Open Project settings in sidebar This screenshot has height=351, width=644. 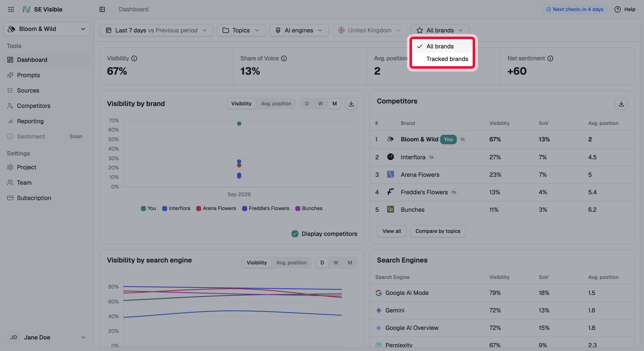47,167
